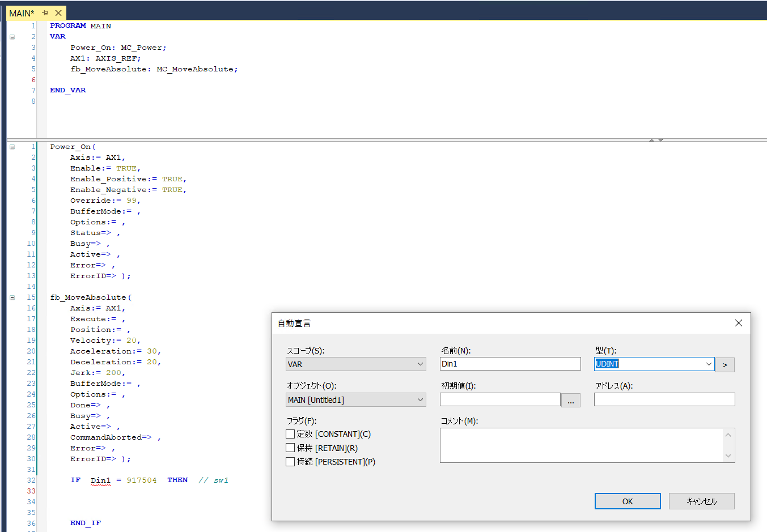Viewport: 767px width, 532px height.
Task: Click the Done=> line
Action: (x=90, y=405)
